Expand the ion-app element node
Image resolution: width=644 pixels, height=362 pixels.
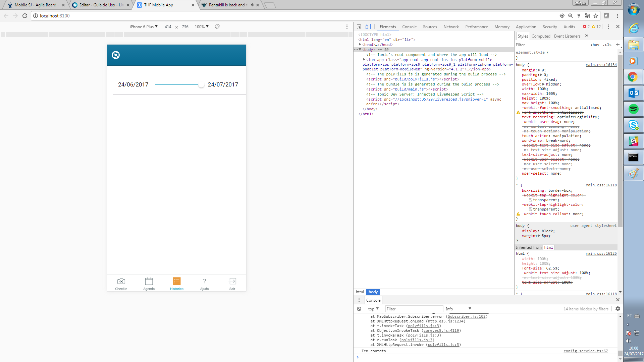click(x=364, y=60)
